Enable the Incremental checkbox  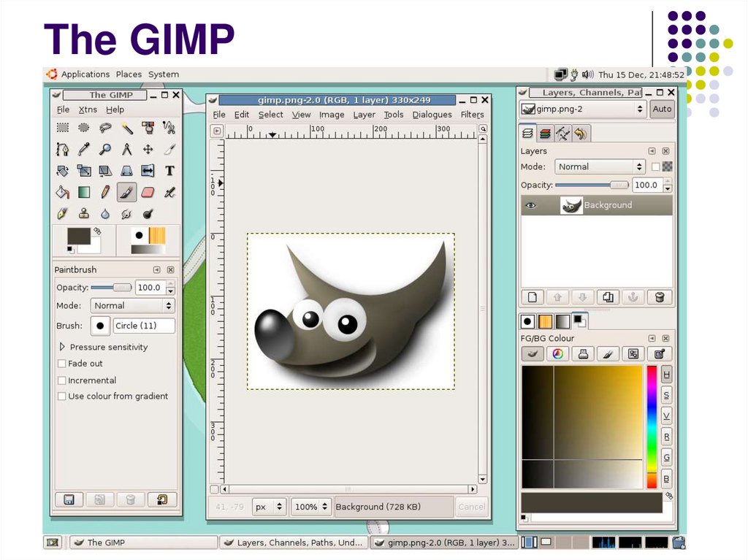(x=61, y=380)
